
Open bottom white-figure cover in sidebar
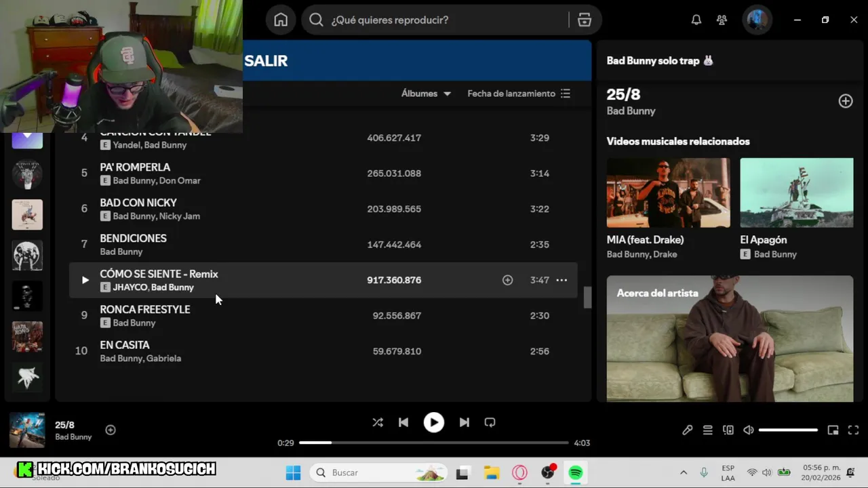click(x=27, y=377)
